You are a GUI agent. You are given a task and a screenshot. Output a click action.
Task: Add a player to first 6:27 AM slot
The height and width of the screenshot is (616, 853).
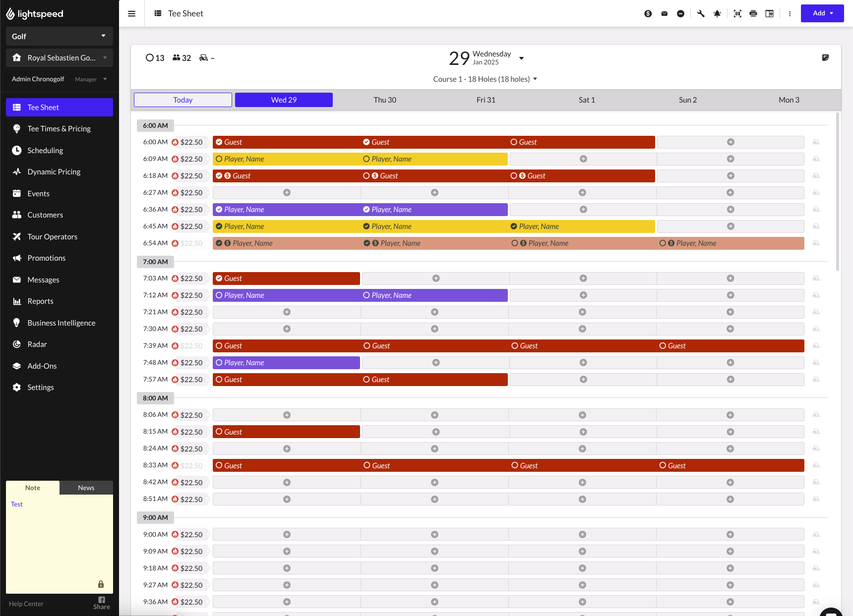pyautogui.click(x=287, y=193)
